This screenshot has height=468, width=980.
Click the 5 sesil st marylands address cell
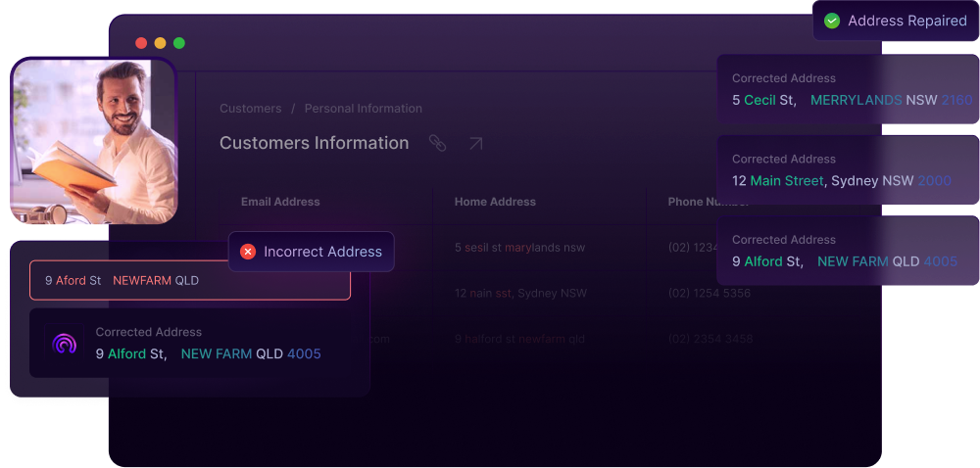click(519, 248)
